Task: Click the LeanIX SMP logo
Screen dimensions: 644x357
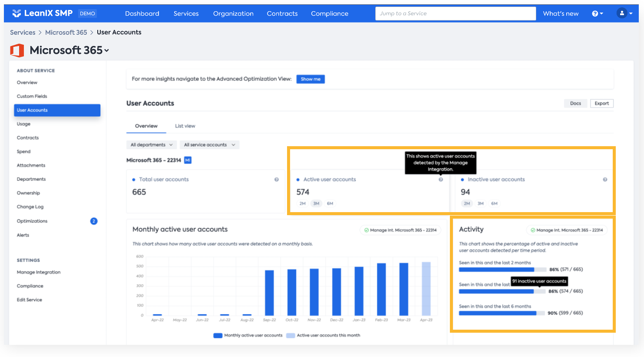Action: [42, 13]
